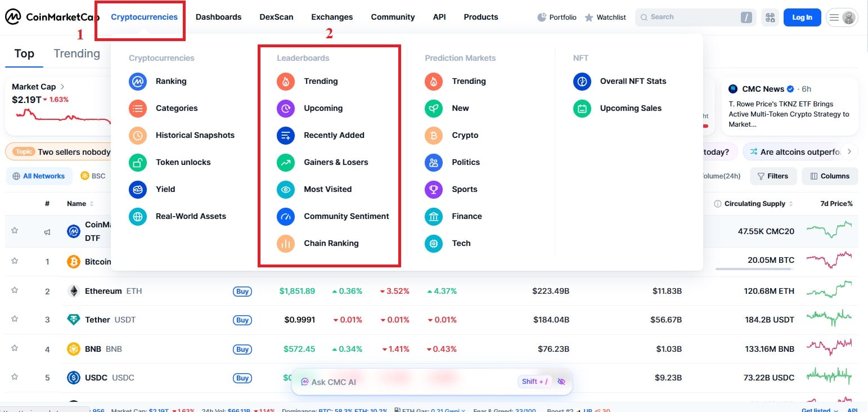Open the Watchlist link

tap(605, 17)
